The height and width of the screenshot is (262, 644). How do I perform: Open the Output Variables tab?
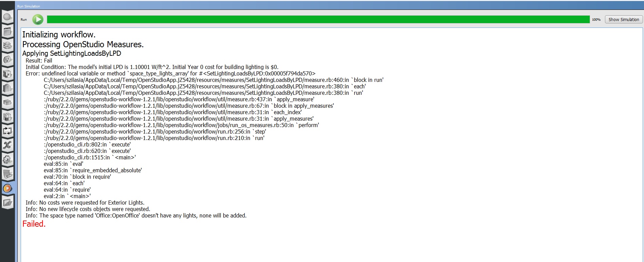tap(7, 145)
